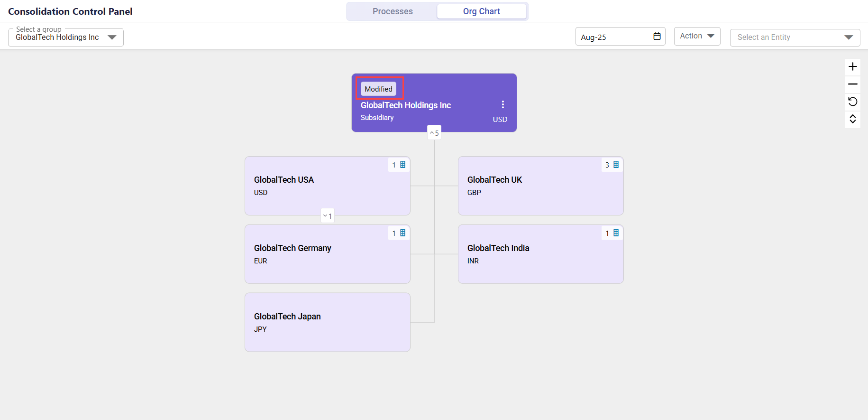
Task: Click the zoom in plus icon
Action: tap(852, 66)
